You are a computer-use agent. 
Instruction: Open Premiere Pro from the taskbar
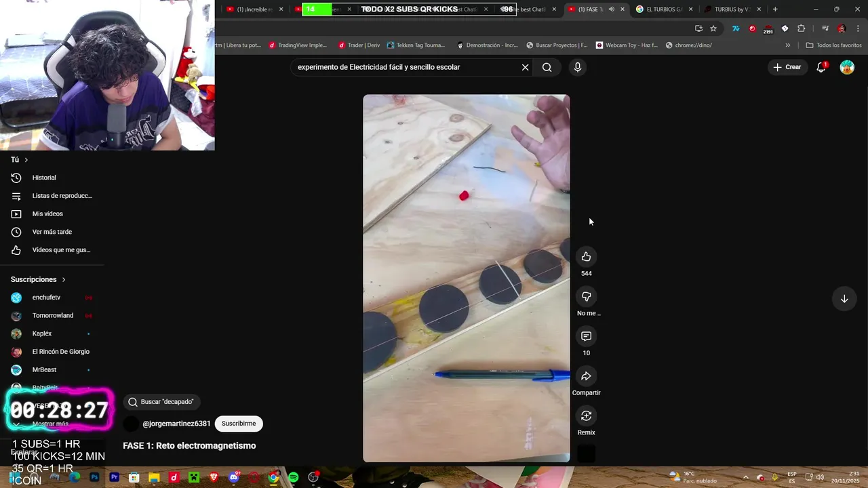tap(115, 478)
